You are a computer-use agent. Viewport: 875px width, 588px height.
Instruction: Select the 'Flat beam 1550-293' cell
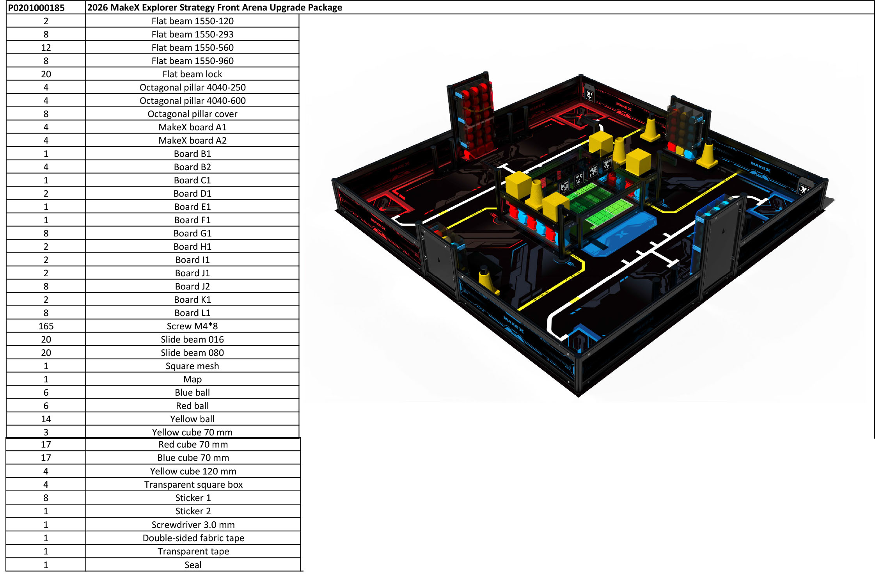(x=192, y=34)
